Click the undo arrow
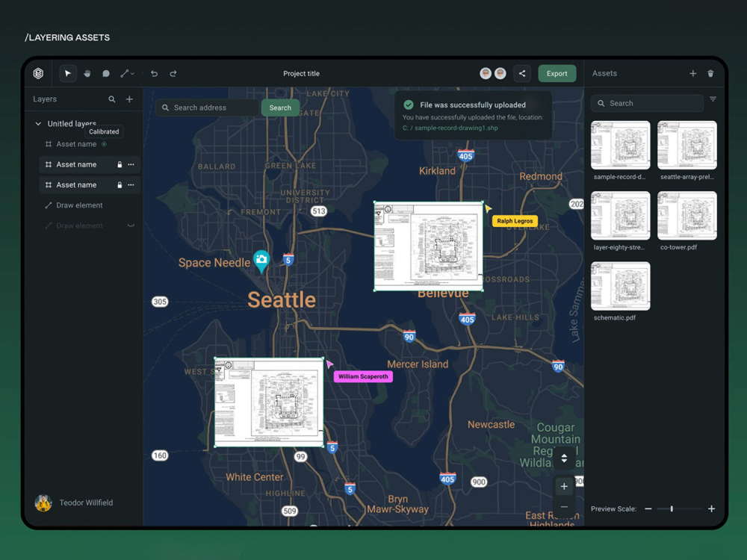Screen dimensions: 747x560 click(155, 73)
